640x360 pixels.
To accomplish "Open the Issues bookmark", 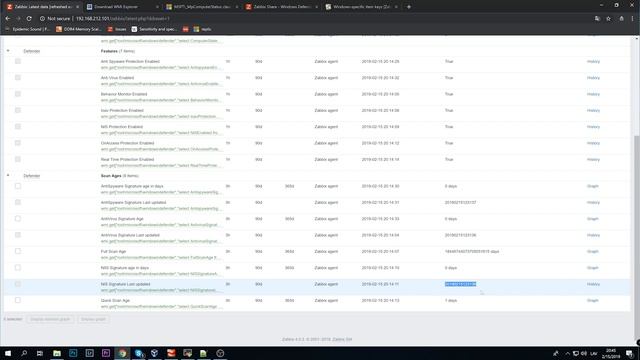I will [x=117, y=29].
